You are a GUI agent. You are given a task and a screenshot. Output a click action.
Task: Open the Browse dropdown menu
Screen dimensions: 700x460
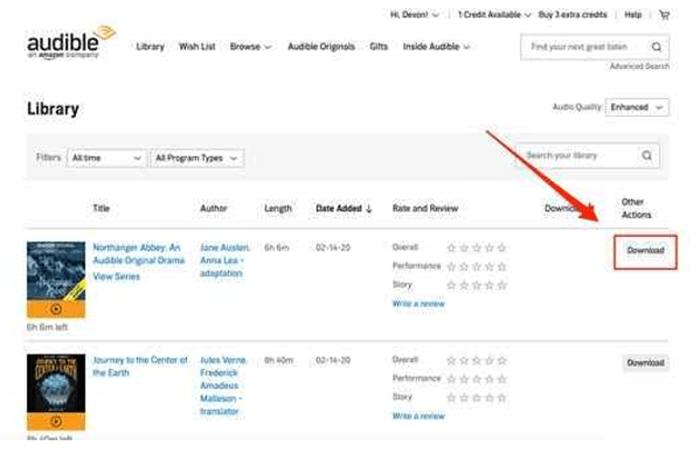pyautogui.click(x=250, y=46)
